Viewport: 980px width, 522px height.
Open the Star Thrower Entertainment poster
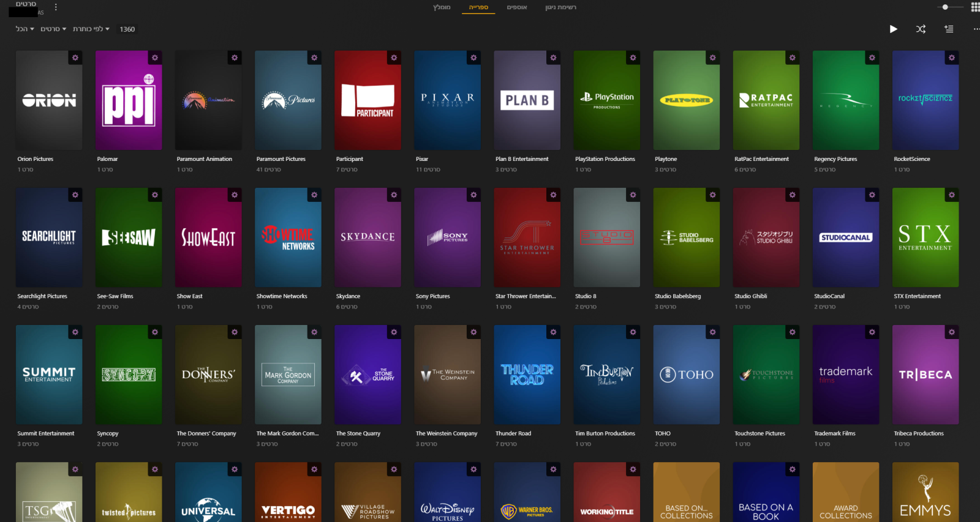527,237
